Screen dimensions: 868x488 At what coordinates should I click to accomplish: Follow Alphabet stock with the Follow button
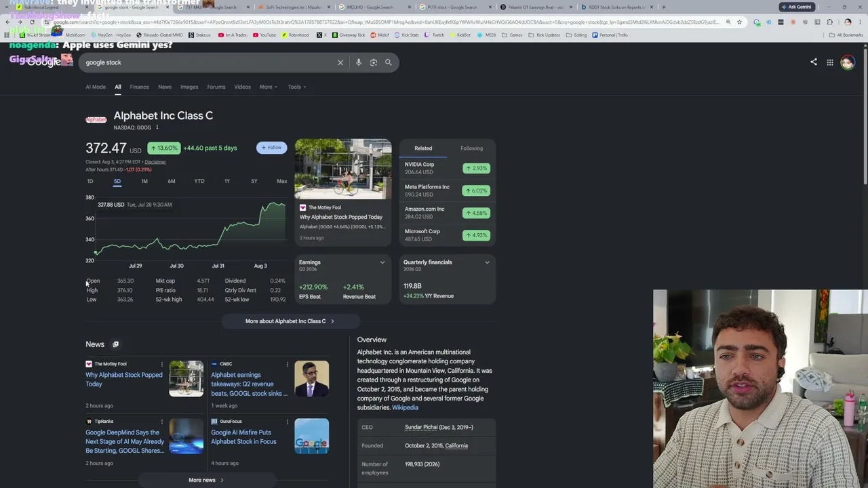click(x=271, y=148)
